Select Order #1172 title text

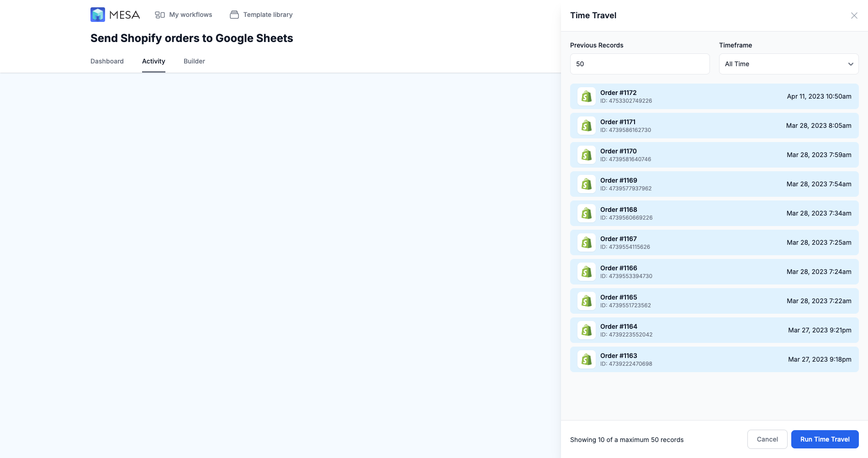pyautogui.click(x=619, y=93)
